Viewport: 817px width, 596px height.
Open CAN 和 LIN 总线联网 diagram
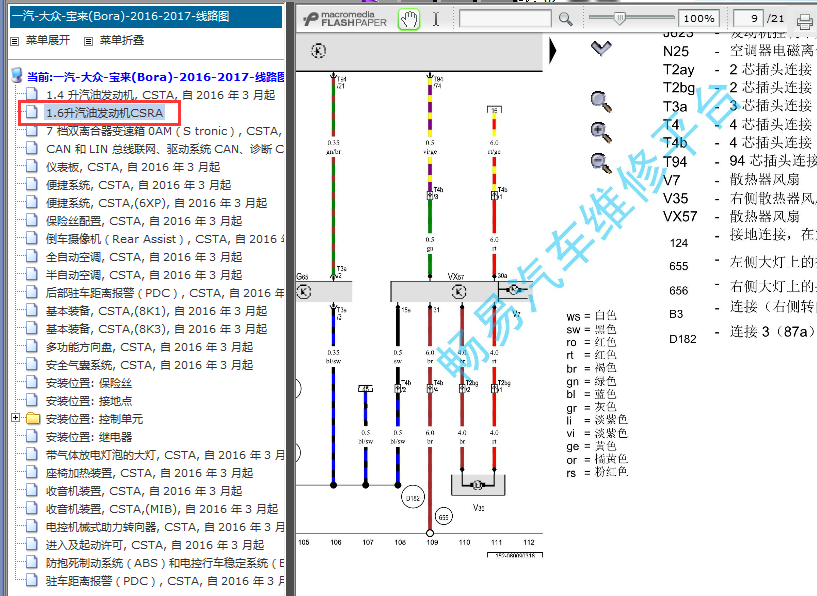coord(165,149)
